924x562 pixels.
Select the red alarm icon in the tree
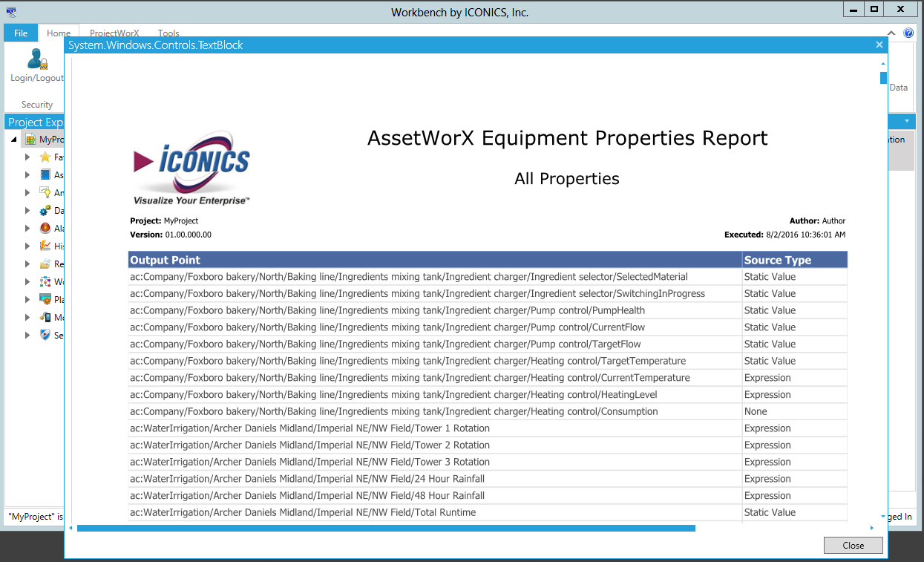point(45,229)
